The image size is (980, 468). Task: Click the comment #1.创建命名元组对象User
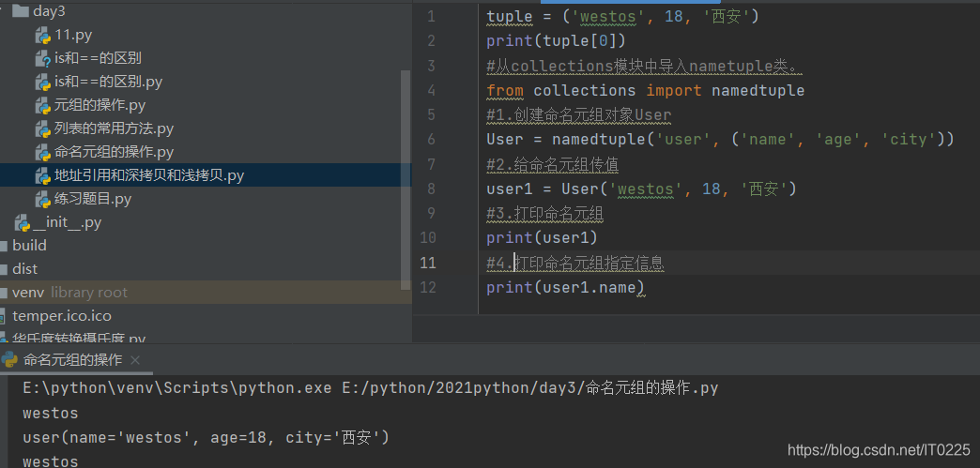(579, 115)
